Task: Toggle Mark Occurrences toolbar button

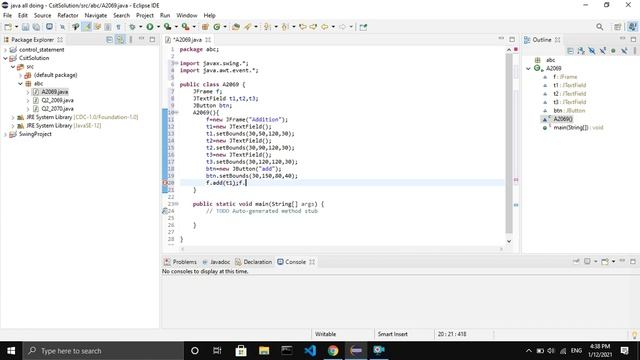Action: click(x=86, y=27)
